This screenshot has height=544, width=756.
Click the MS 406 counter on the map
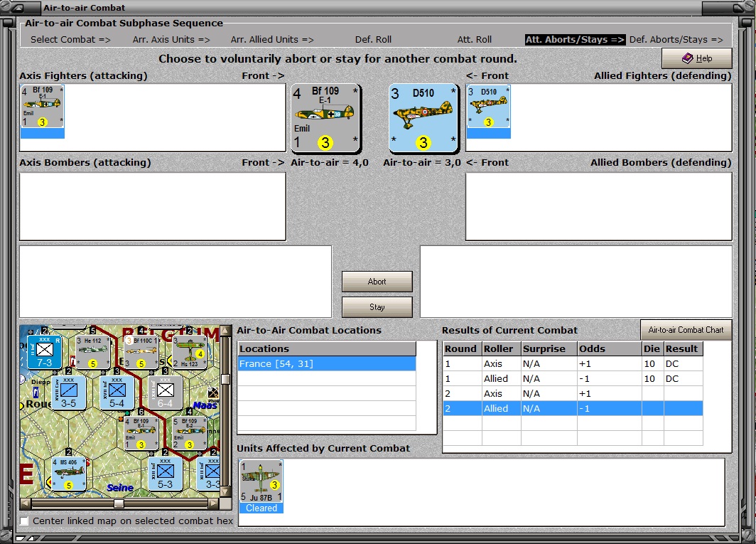pyautogui.click(x=68, y=474)
